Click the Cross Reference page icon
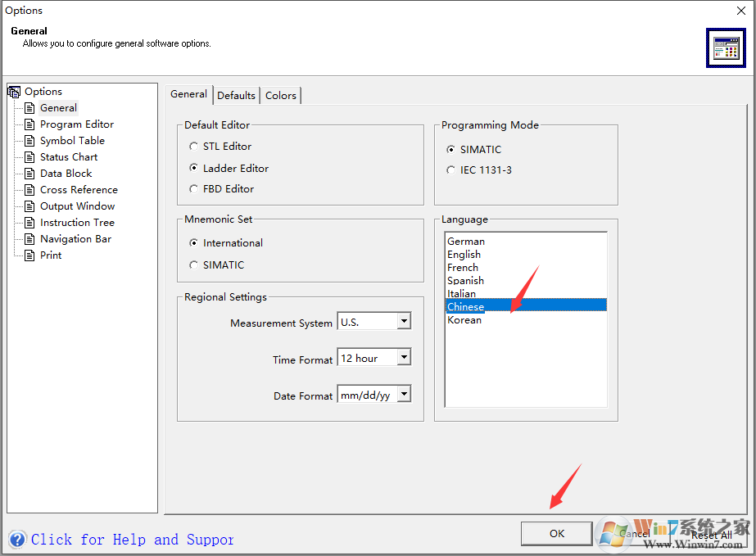This screenshot has height=556, width=756. pyautogui.click(x=29, y=190)
